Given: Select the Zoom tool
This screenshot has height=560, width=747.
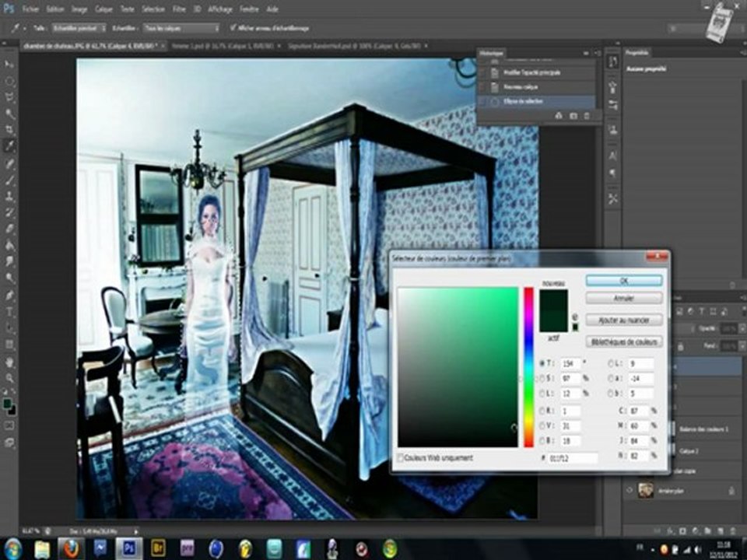Looking at the screenshot, I should tap(9, 379).
